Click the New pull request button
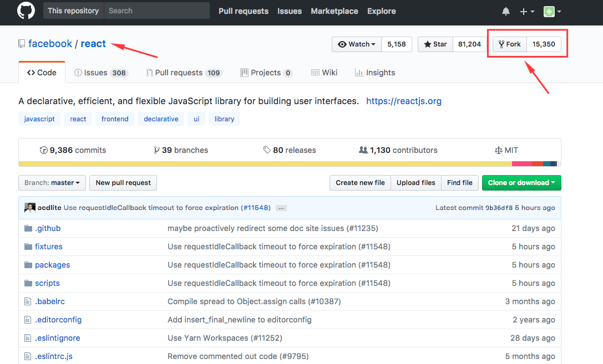This screenshot has width=603, height=364. (x=123, y=183)
